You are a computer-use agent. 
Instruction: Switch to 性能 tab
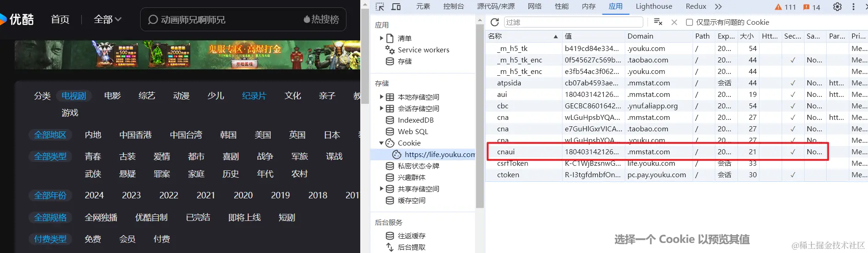point(562,6)
